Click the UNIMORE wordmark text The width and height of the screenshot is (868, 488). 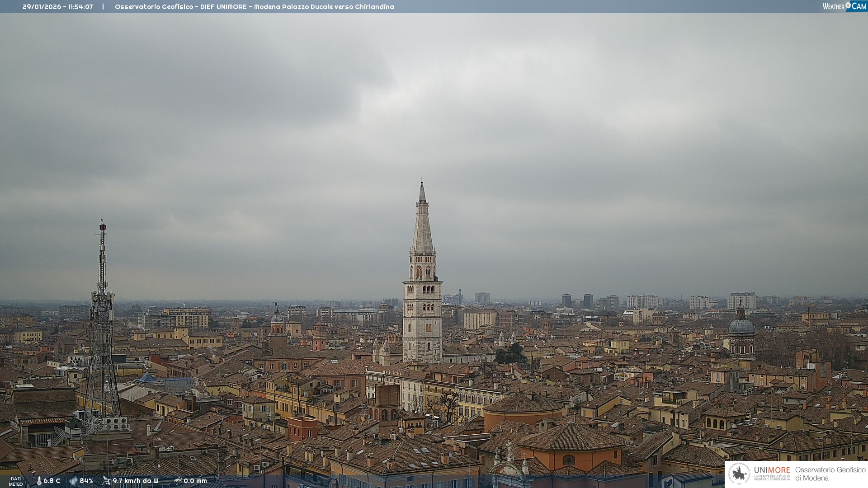pos(772,470)
